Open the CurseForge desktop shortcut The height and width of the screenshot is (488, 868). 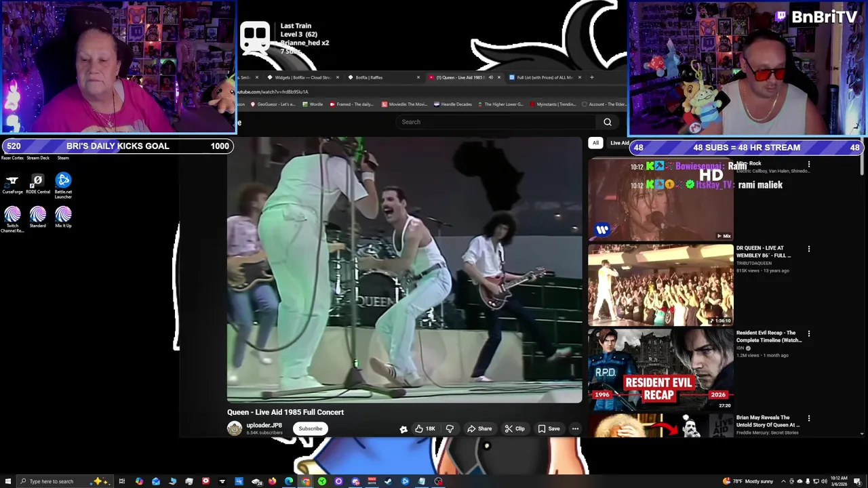click(x=12, y=184)
